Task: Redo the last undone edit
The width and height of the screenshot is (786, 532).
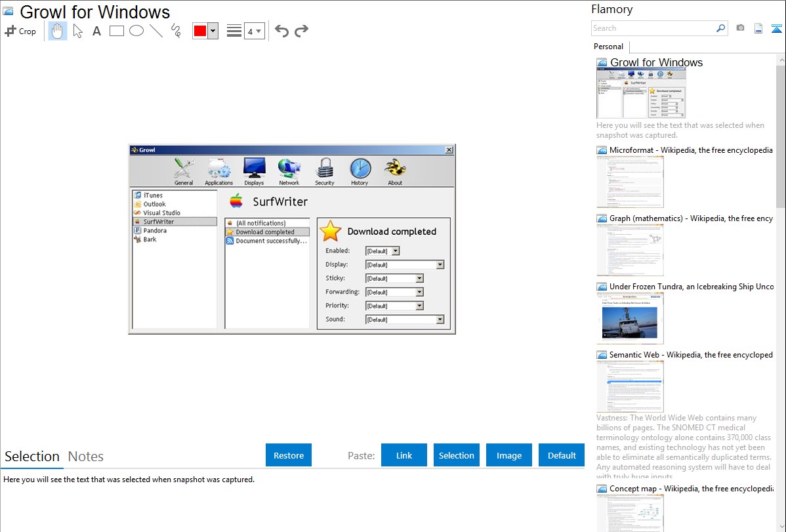Action: (x=301, y=31)
